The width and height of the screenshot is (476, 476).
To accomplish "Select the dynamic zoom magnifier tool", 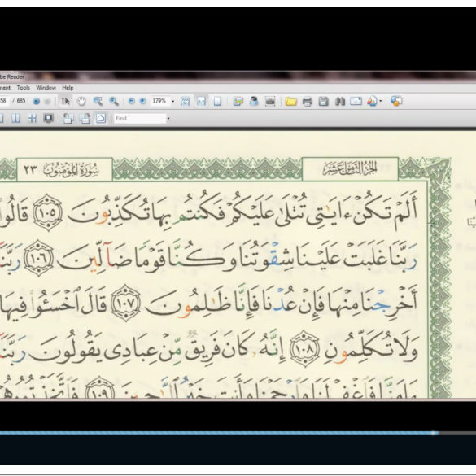I will (x=114, y=101).
